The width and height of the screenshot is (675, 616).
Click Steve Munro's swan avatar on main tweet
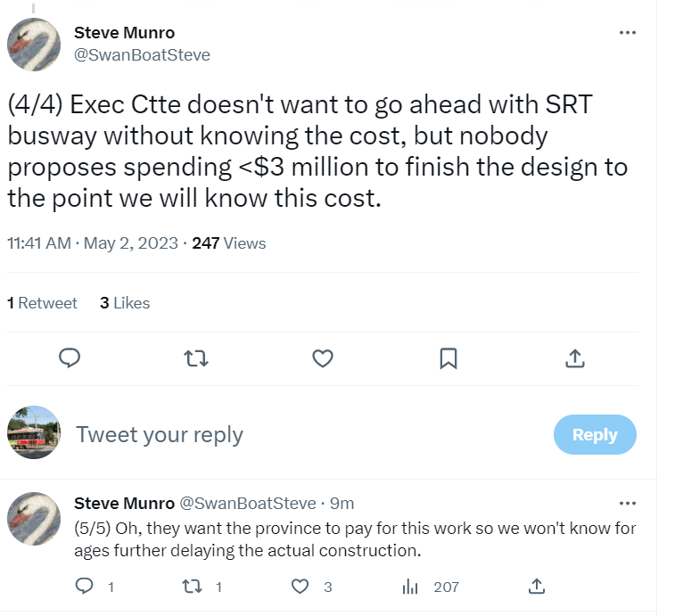(34, 44)
